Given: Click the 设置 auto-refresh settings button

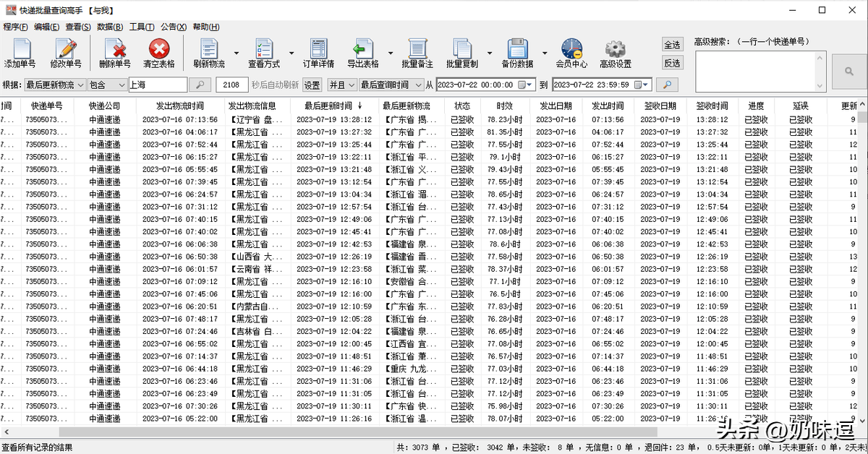Looking at the screenshot, I should click(x=312, y=85).
